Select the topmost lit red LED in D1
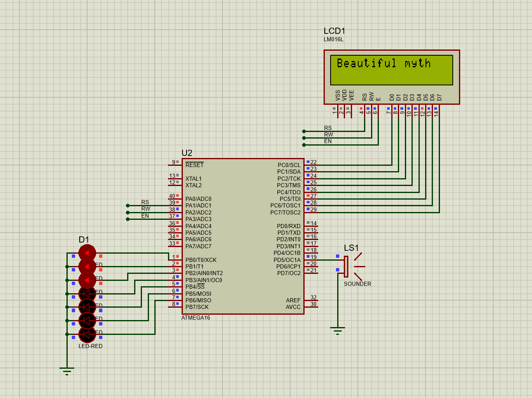Image resolution: width=532 pixels, height=398 pixels. pos(87,252)
